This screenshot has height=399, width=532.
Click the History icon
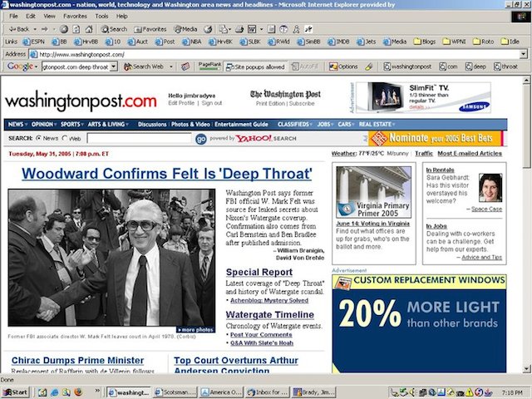point(208,29)
